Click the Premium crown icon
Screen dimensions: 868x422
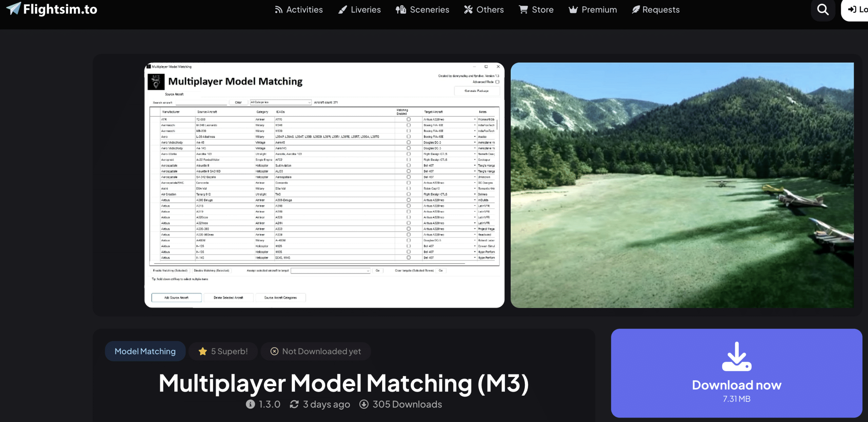click(x=573, y=9)
